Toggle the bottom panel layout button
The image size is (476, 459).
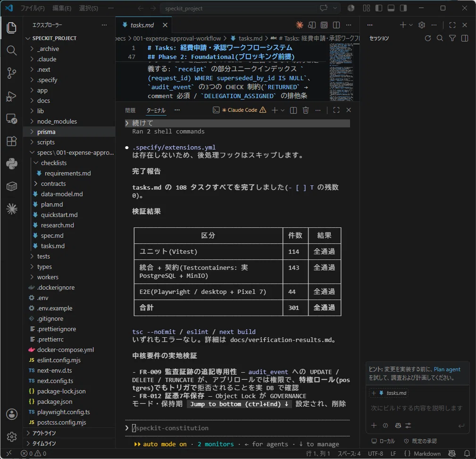pyautogui.click(x=391, y=8)
